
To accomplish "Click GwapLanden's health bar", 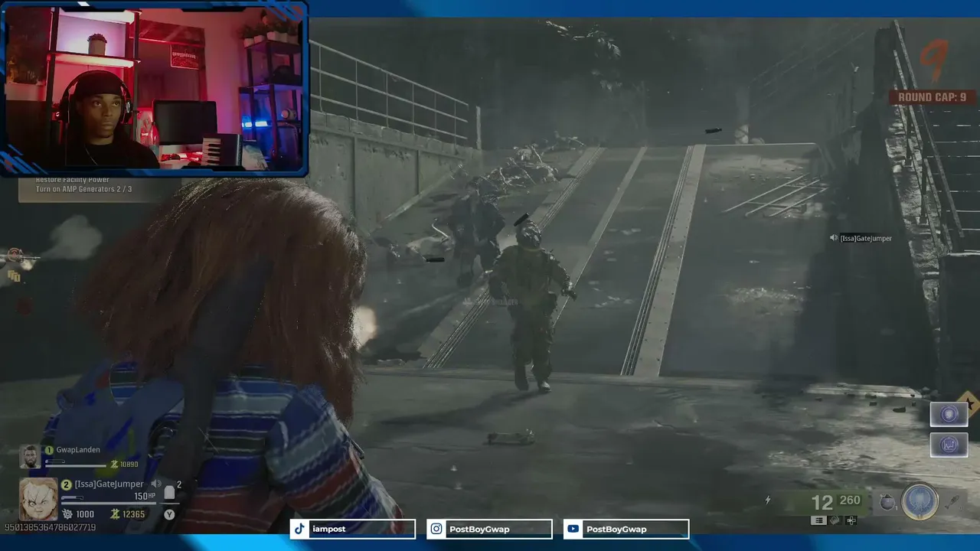I will (x=75, y=465).
